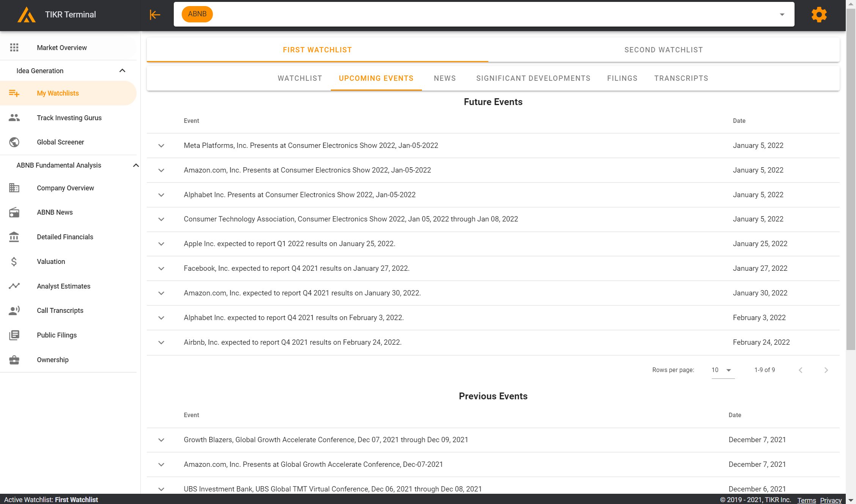Expand the Meta Platforms CES event row
This screenshot has height=504, width=856.
161,146
